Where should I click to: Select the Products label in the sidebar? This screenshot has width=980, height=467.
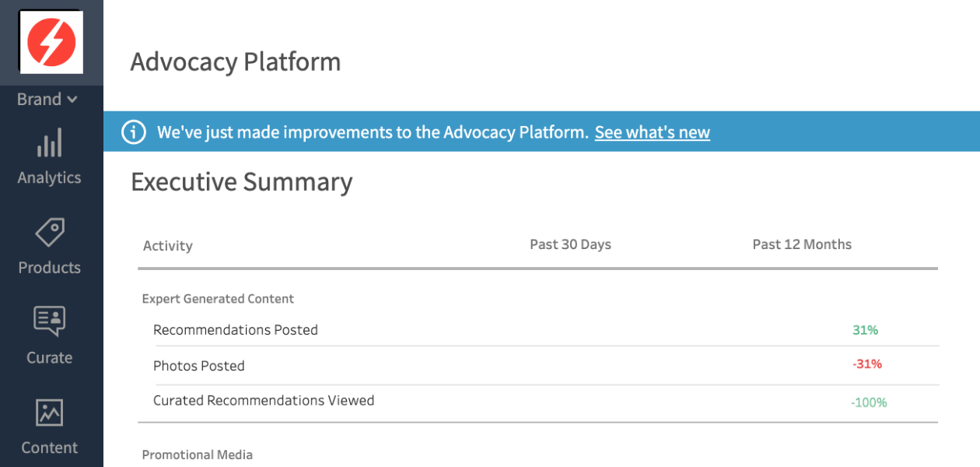tap(49, 268)
